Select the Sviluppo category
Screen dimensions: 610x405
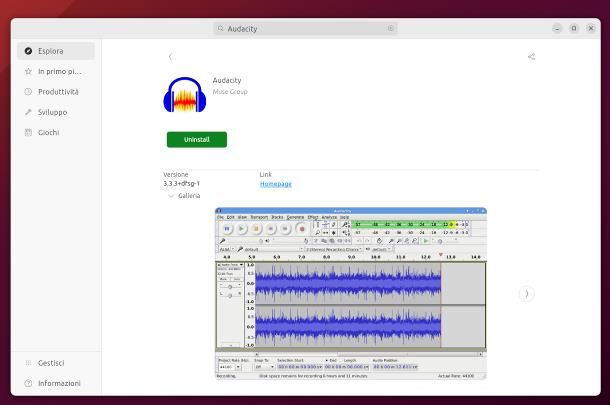tap(56, 112)
